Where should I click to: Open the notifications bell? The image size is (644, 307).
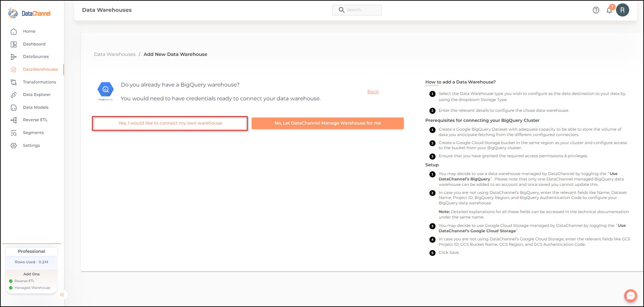(609, 10)
